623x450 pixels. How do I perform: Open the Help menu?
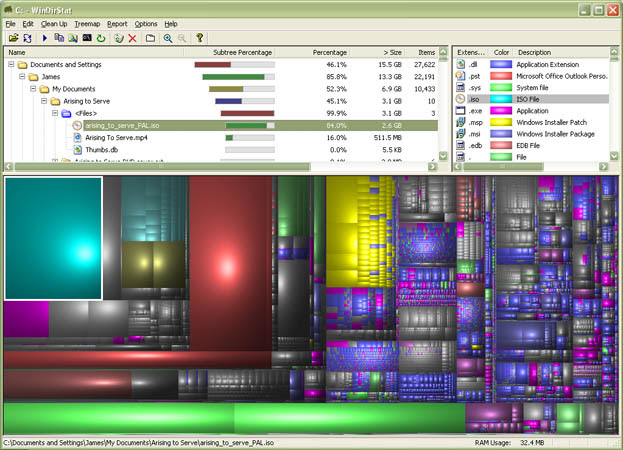click(x=171, y=24)
